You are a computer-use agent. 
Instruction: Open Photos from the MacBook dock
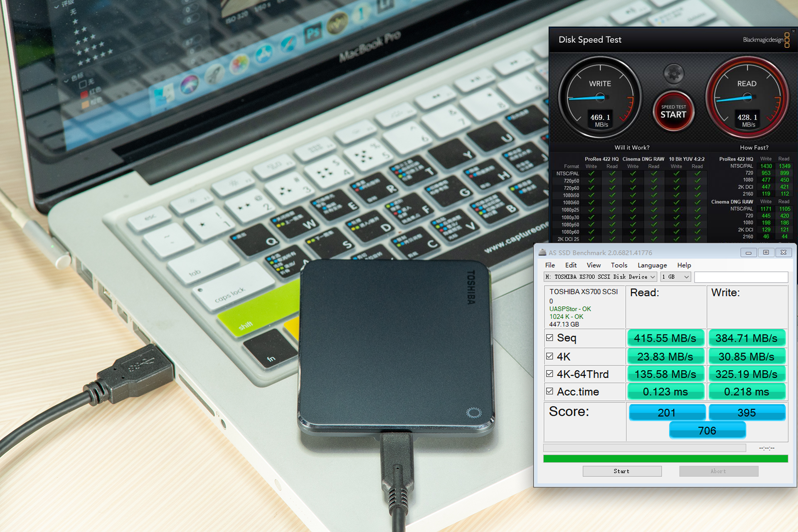(x=239, y=64)
